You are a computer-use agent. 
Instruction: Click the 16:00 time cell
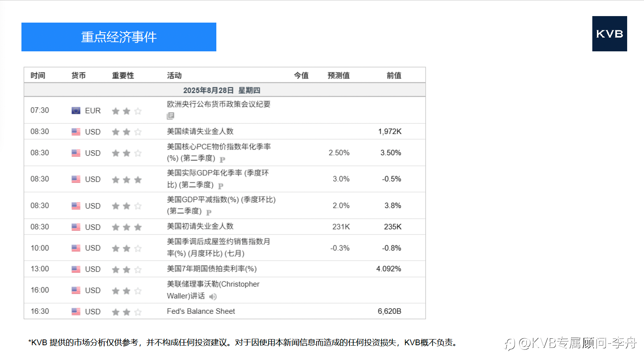(40, 290)
